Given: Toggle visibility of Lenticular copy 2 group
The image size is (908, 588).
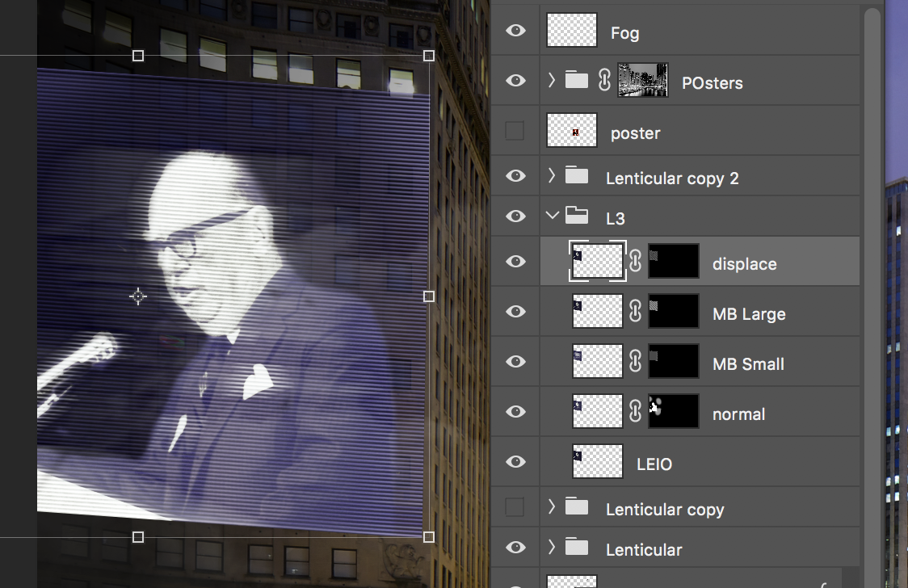Looking at the screenshot, I should (x=515, y=175).
